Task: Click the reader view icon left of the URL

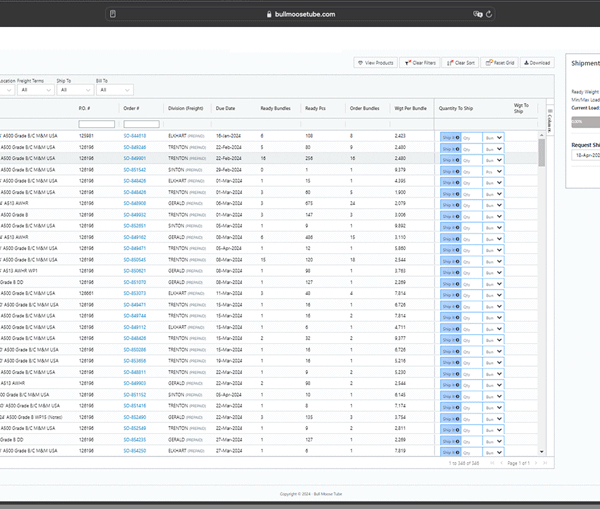Action: pos(113,14)
